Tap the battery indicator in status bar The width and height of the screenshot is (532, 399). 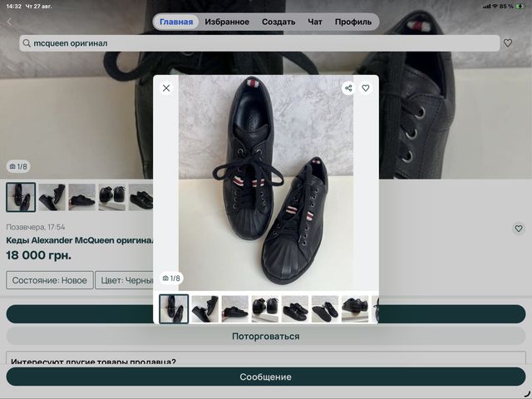520,6
